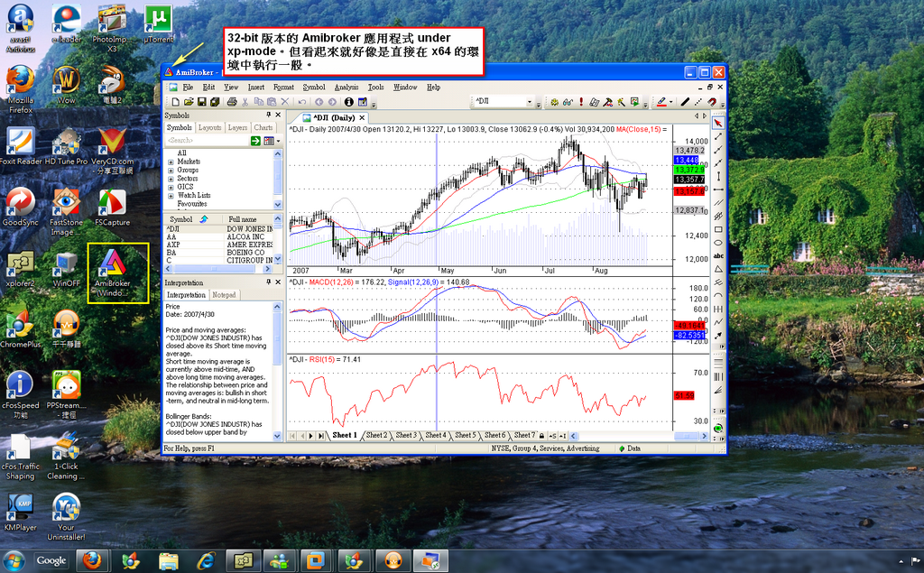This screenshot has width=924, height=573.
Task: Open the File menu
Action: 188,87
